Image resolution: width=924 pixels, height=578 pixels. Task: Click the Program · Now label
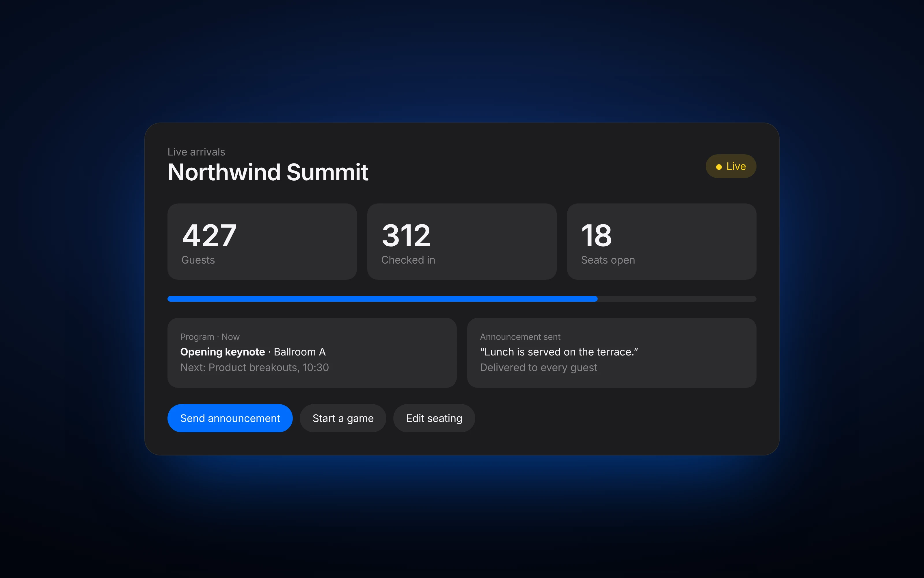tap(210, 337)
